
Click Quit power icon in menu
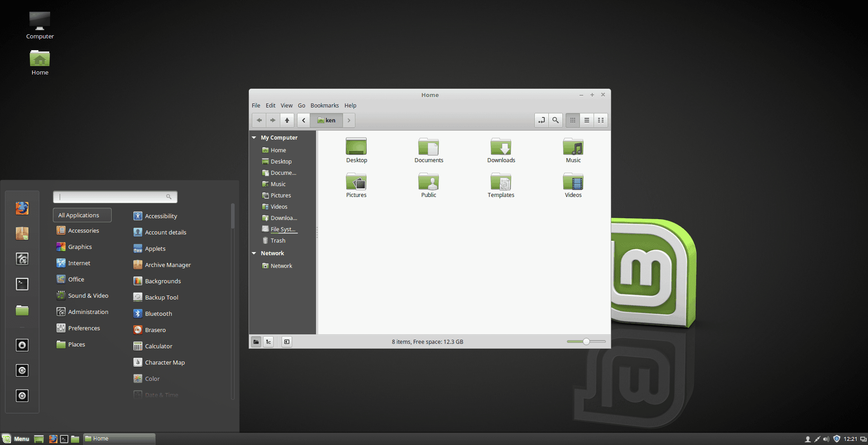pyautogui.click(x=22, y=396)
